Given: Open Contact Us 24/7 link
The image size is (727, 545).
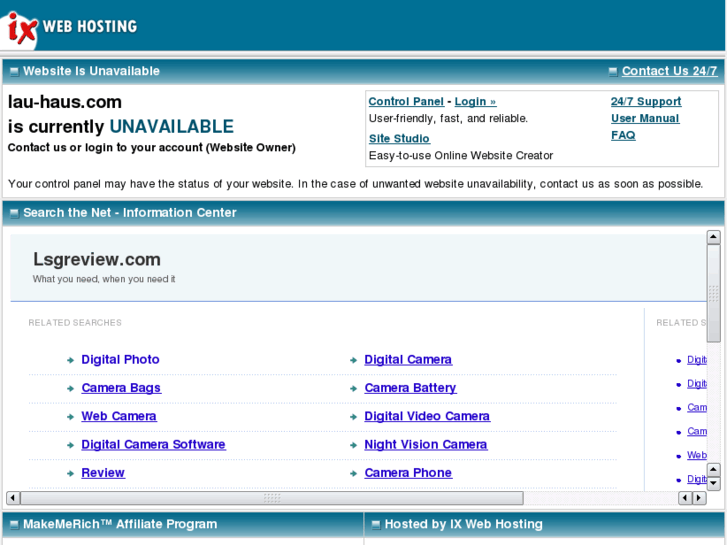Looking at the screenshot, I should [669, 71].
